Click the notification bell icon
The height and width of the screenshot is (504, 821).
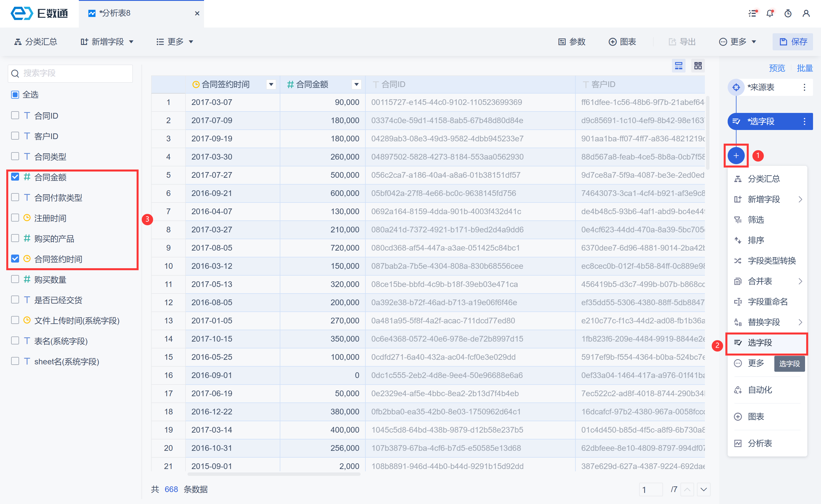point(770,13)
